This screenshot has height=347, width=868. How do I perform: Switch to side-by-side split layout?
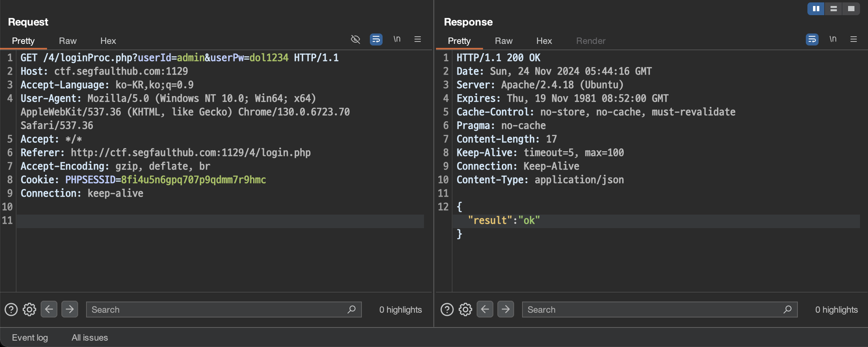[x=816, y=8]
